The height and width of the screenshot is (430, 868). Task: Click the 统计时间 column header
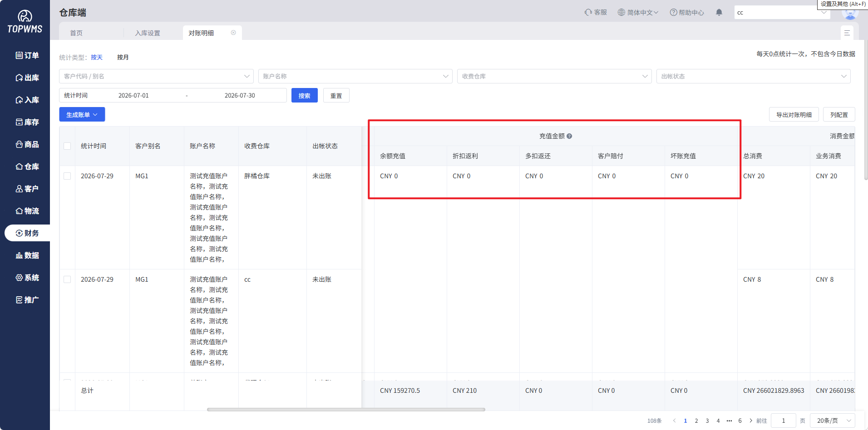(x=94, y=146)
